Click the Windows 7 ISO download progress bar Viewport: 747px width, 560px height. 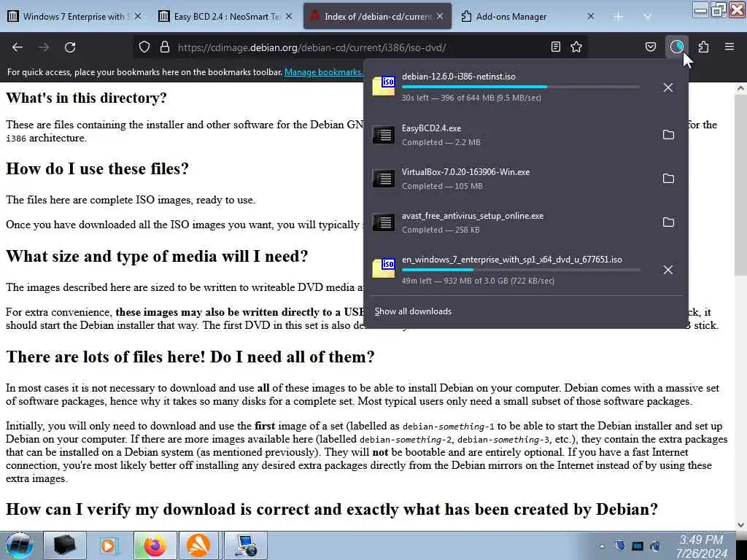coord(521,270)
